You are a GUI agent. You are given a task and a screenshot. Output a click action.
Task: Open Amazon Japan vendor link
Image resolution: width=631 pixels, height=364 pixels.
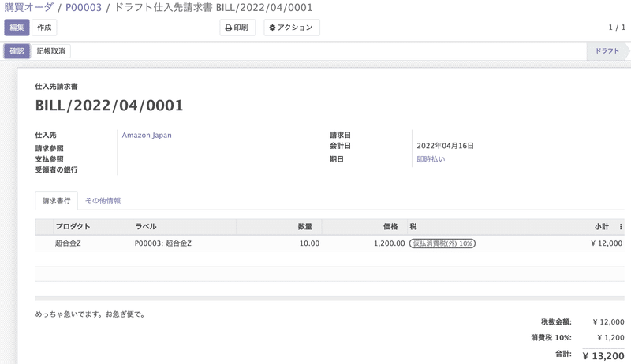(x=147, y=135)
